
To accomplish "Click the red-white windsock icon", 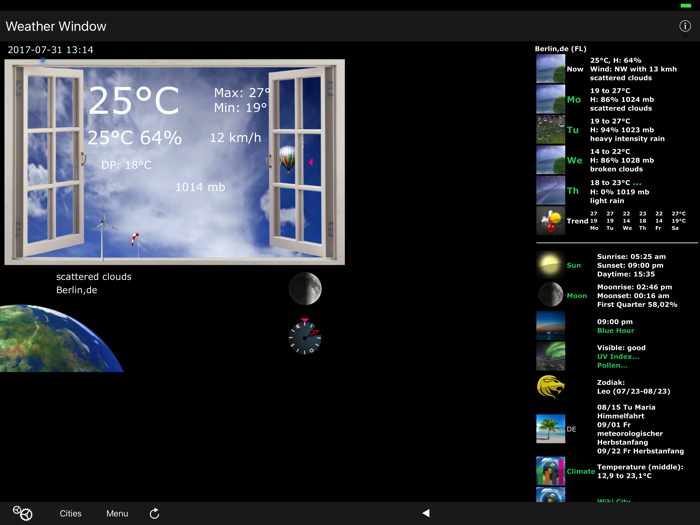I will coord(134,239).
